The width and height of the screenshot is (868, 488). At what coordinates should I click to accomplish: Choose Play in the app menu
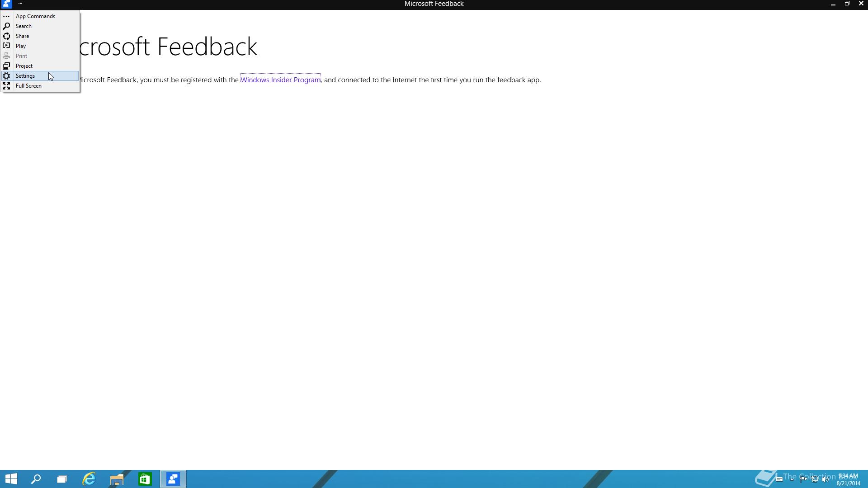pyautogui.click(x=40, y=46)
